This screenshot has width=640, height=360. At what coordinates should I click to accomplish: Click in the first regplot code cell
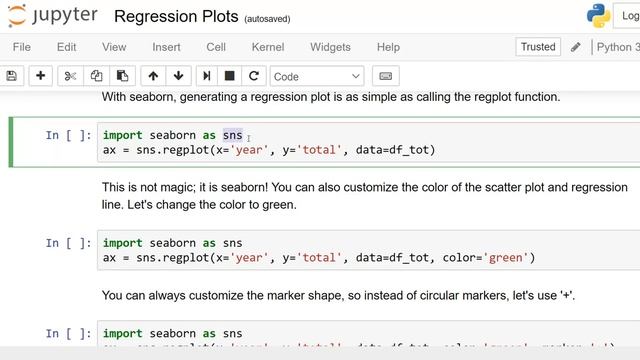click(x=369, y=142)
